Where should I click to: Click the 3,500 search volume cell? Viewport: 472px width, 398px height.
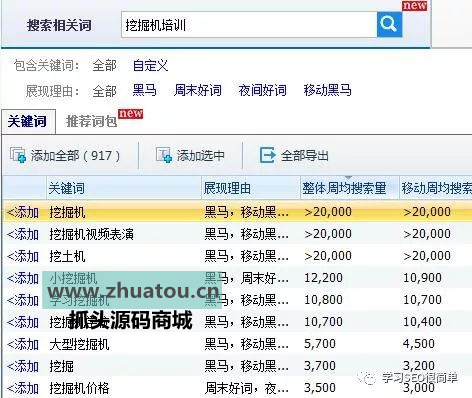[320, 388]
